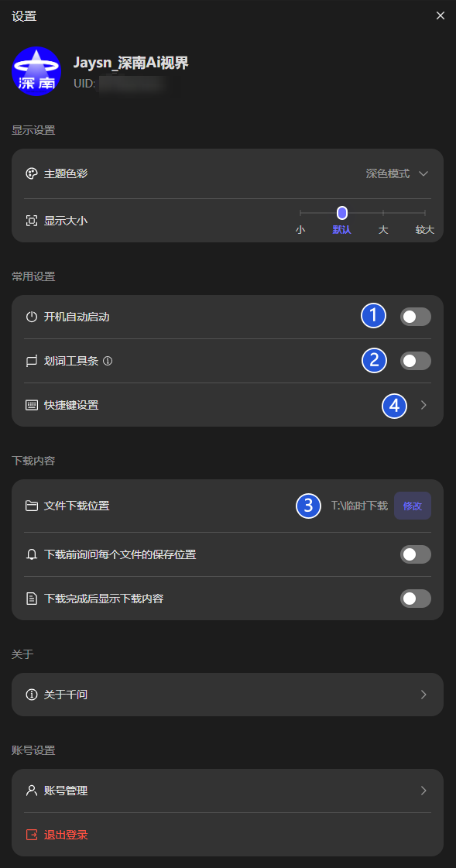Image resolution: width=456 pixels, height=868 pixels.
Task: Turn on the 划词工具条 switch
Action: [415, 361]
